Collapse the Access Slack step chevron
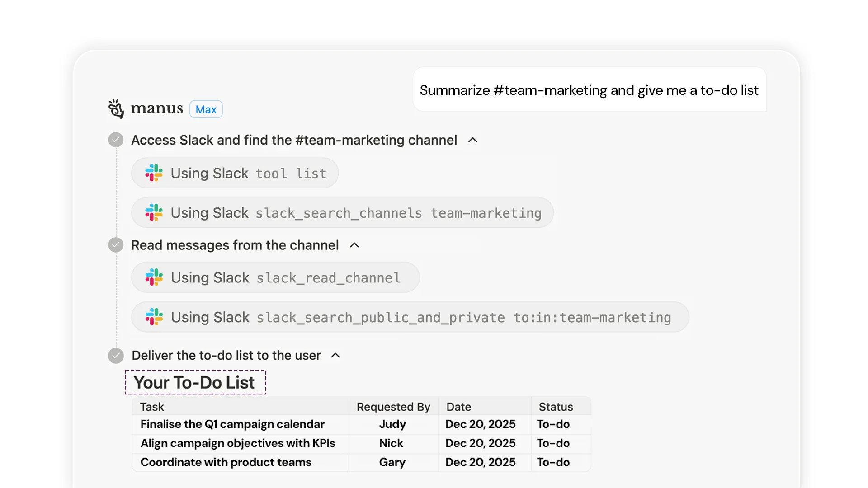This screenshot has width=868, height=488. (x=472, y=140)
